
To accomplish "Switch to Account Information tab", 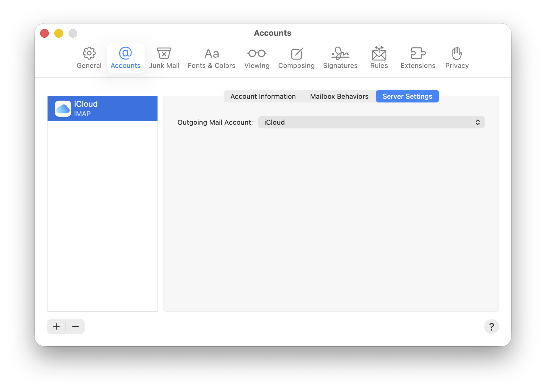I will tap(263, 96).
